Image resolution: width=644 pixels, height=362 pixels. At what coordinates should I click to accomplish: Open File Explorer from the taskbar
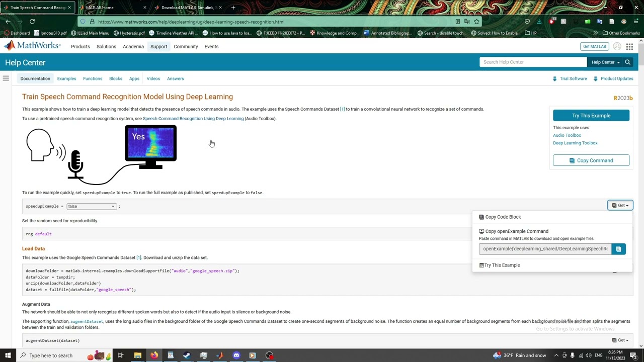point(137,355)
